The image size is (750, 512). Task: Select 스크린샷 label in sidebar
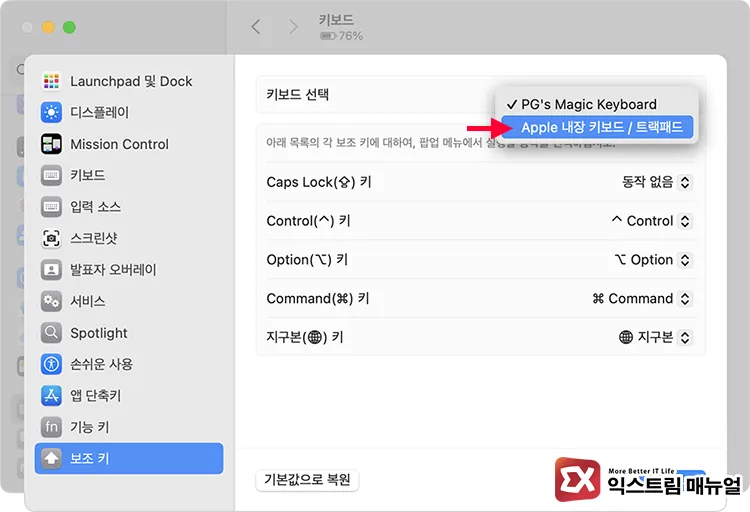(94, 238)
